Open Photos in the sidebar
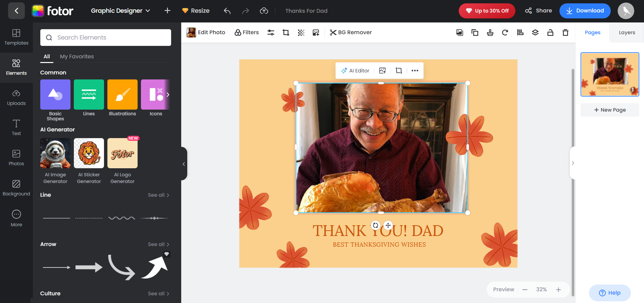Screen dimensions: 644x303 point(16,158)
